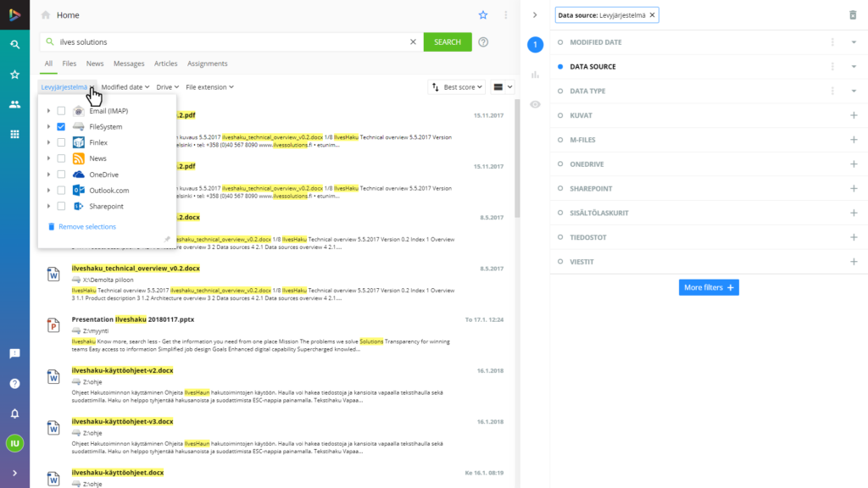This screenshot has width=868, height=488.
Task: Switch to Articles tab
Action: 165,64
